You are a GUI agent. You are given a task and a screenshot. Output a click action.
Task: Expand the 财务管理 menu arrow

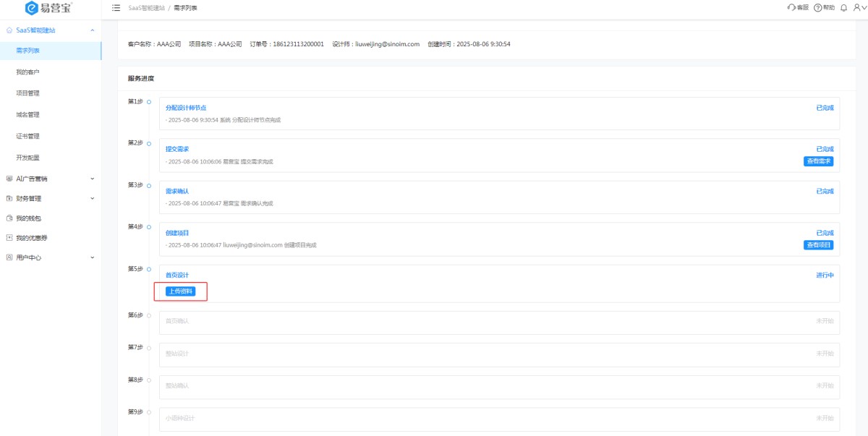click(x=92, y=198)
